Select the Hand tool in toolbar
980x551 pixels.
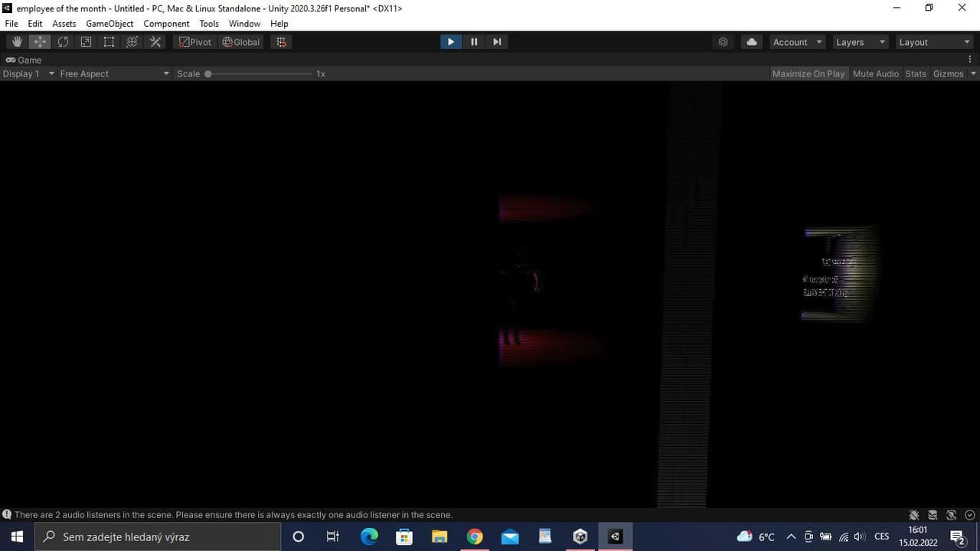[x=17, y=42]
